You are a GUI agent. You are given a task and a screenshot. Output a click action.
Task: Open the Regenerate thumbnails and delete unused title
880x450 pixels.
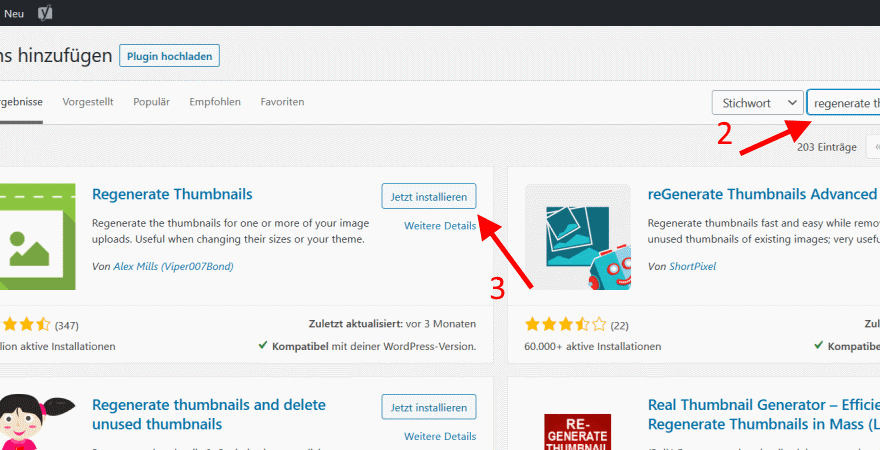point(209,414)
